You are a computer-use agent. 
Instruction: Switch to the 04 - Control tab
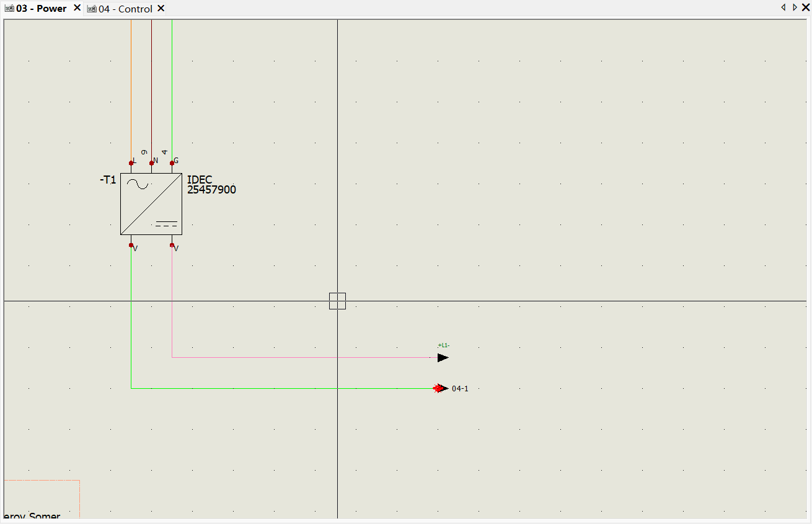pos(125,9)
